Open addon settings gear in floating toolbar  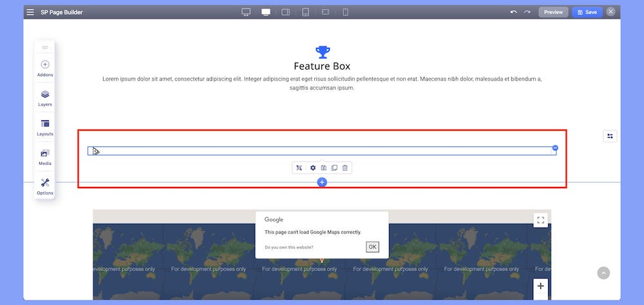(x=313, y=168)
